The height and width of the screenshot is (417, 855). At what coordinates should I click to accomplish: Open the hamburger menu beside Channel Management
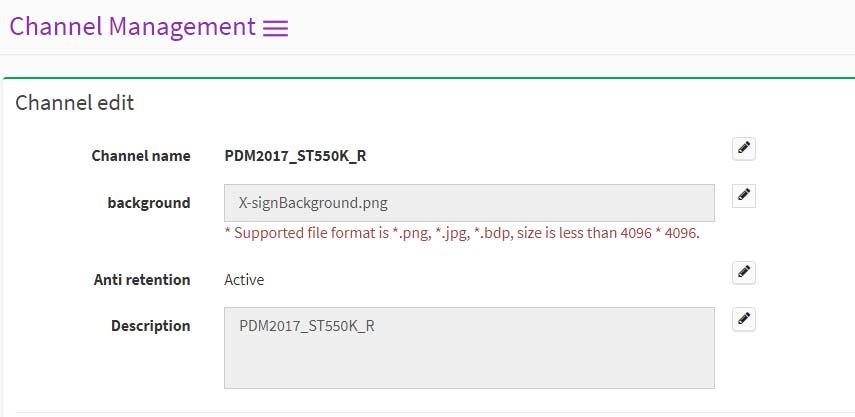pyautogui.click(x=275, y=28)
